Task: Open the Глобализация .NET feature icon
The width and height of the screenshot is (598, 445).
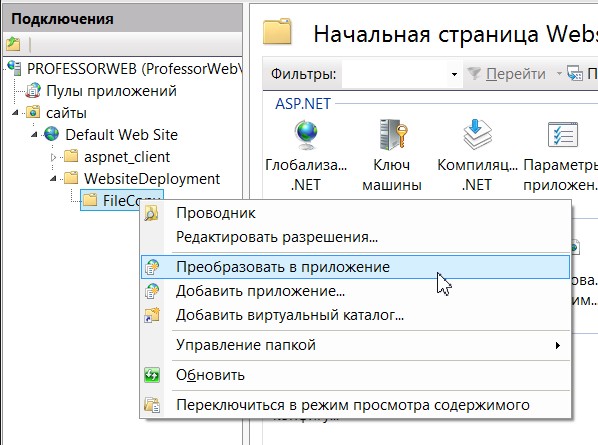Action: (306, 135)
